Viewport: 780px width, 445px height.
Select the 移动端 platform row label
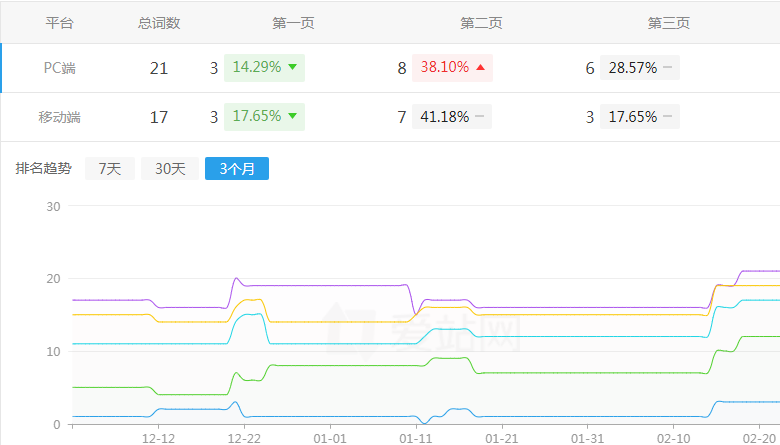click(60, 117)
